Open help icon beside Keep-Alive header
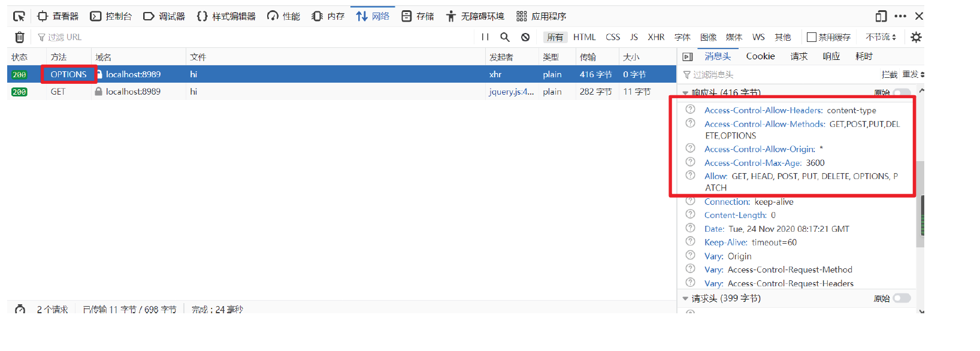 691,242
